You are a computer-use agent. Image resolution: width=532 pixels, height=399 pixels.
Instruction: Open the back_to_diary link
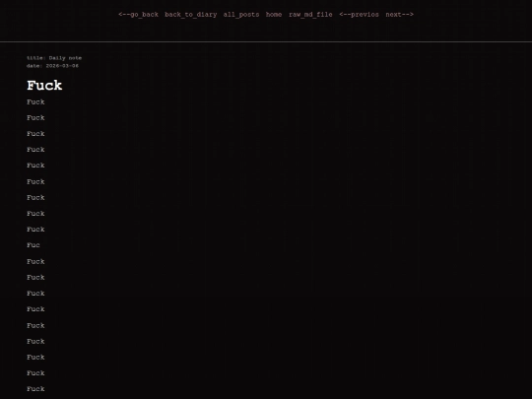pos(191,15)
